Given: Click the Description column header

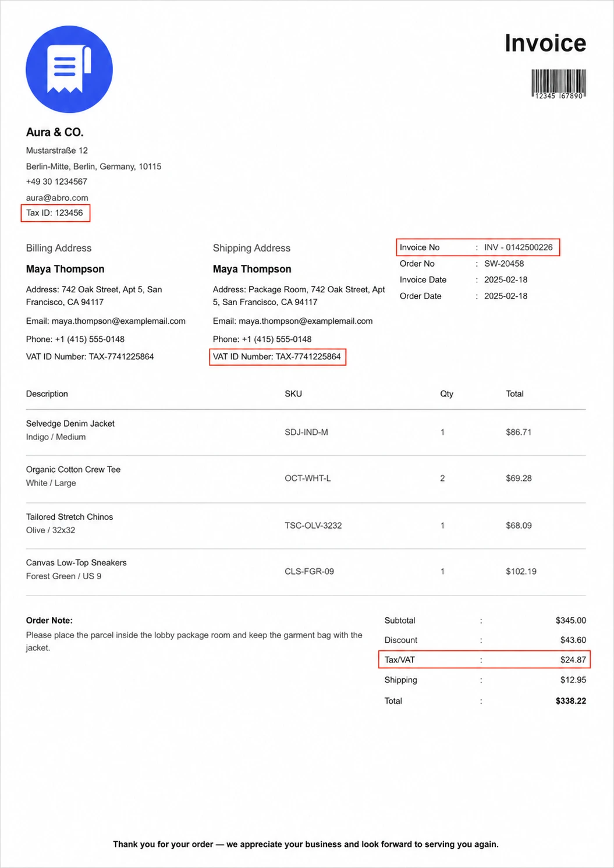Looking at the screenshot, I should coord(47,394).
